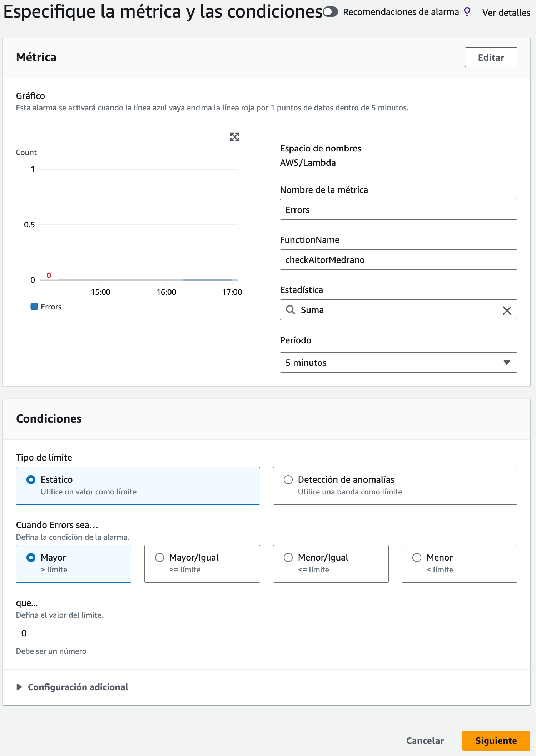Expand the graph to full screen
Image resolution: width=536 pixels, height=756 pixels.
[235, 137]
